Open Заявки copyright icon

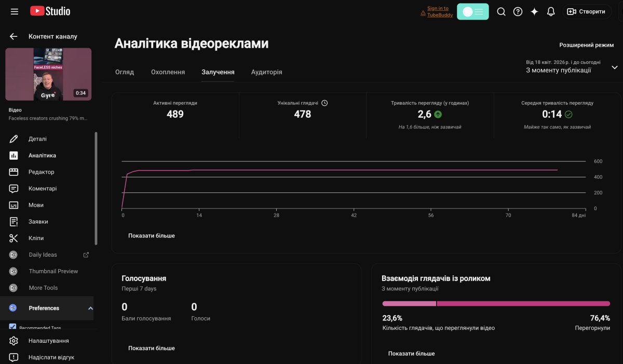pos(13,222)
